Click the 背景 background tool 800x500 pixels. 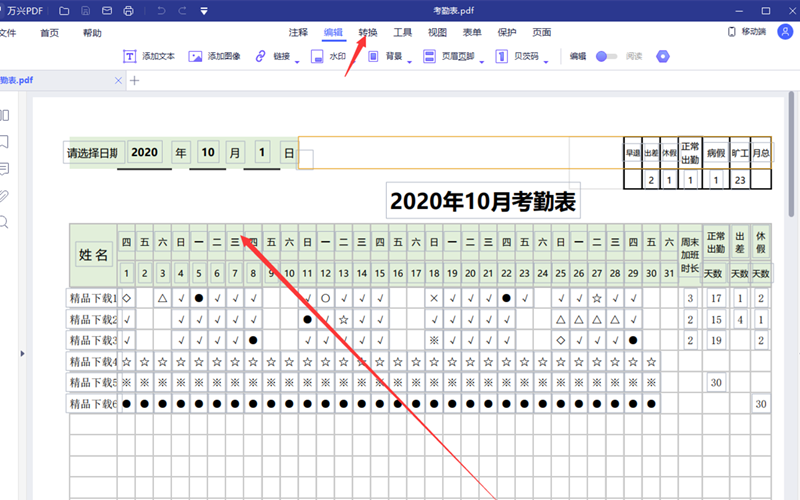click(385, 56)
